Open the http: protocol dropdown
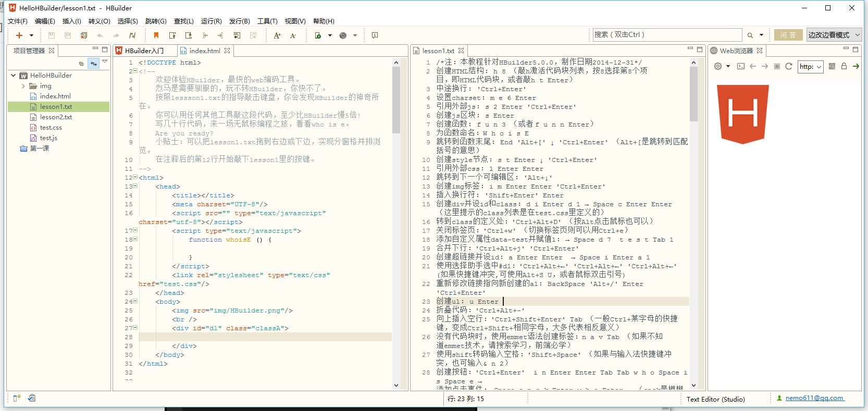The height and width of the screenshot is (411, 868). (811, 66)
